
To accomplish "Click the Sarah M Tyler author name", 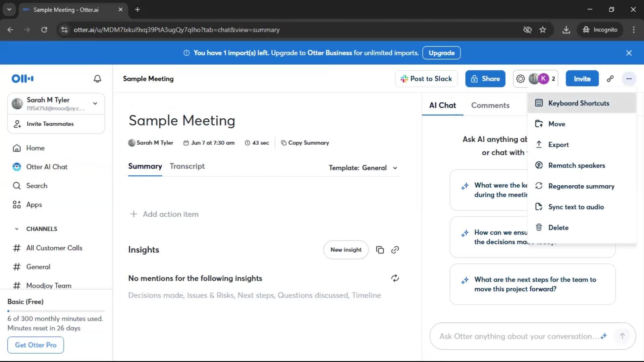I will click(x=155, y=143).
